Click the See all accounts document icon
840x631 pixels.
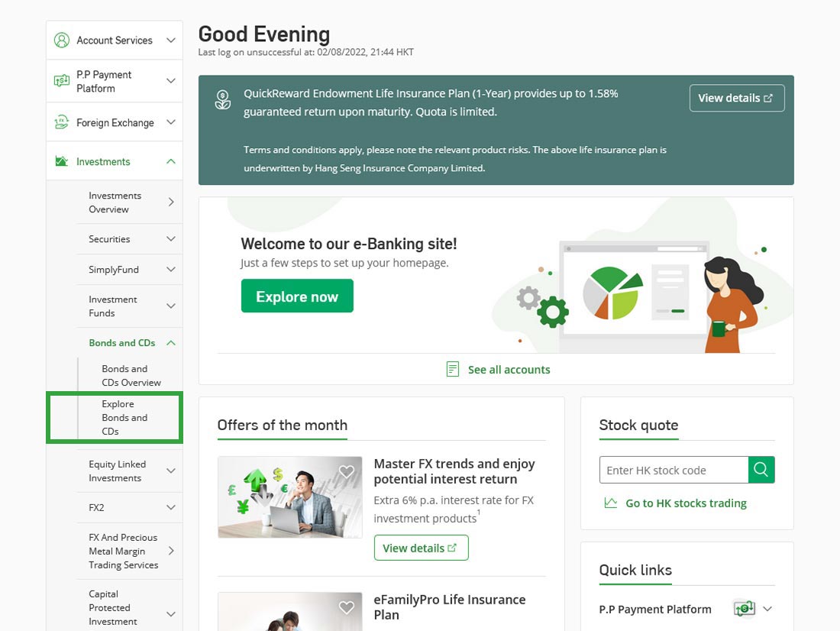pyautogui.click(x=453, y=369)
